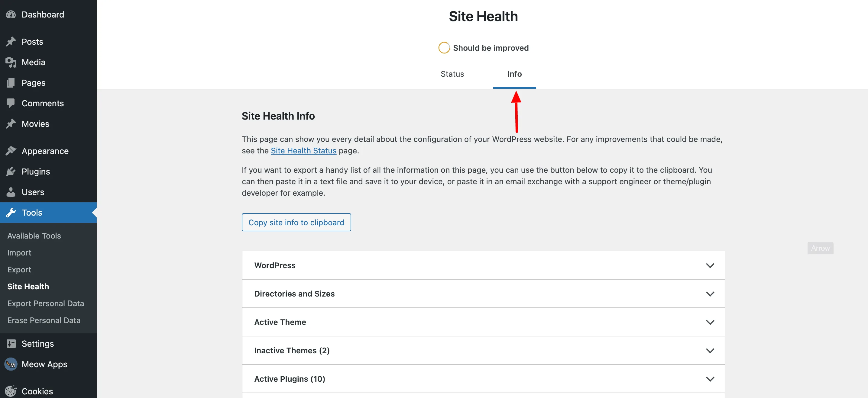
Task: Click the Media library icon
Action: click(11, 62)
